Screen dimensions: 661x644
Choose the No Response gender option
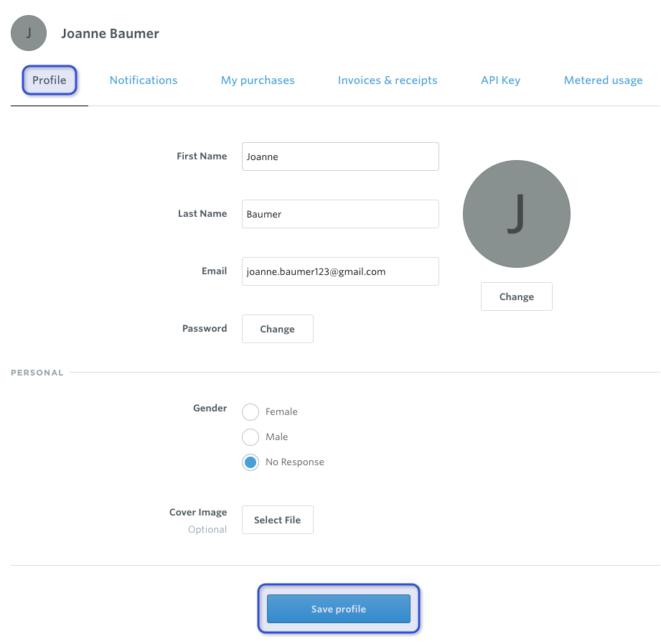pyautogui.click(x=250, y=462)
